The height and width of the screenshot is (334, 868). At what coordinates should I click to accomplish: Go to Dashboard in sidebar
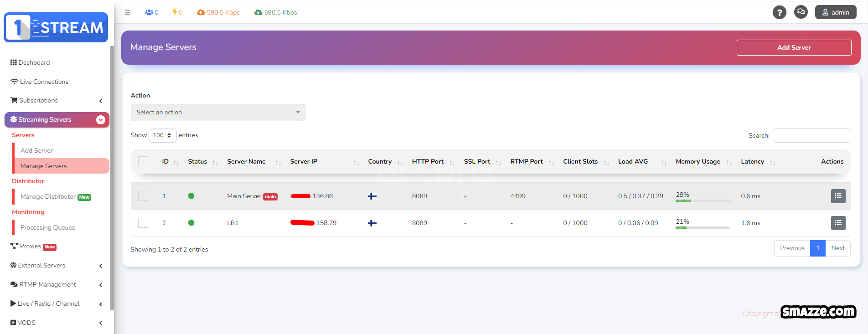click(34, 62)
